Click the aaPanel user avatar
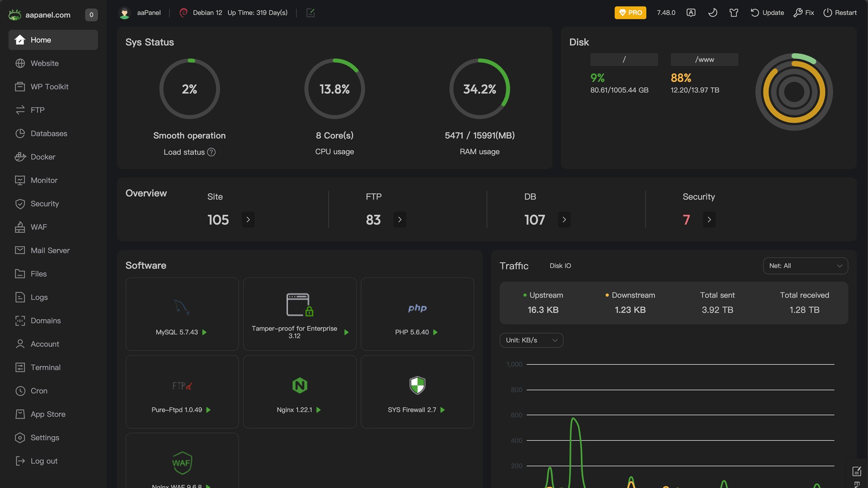The height and width of the screenshot is (488, 868). 124,13
